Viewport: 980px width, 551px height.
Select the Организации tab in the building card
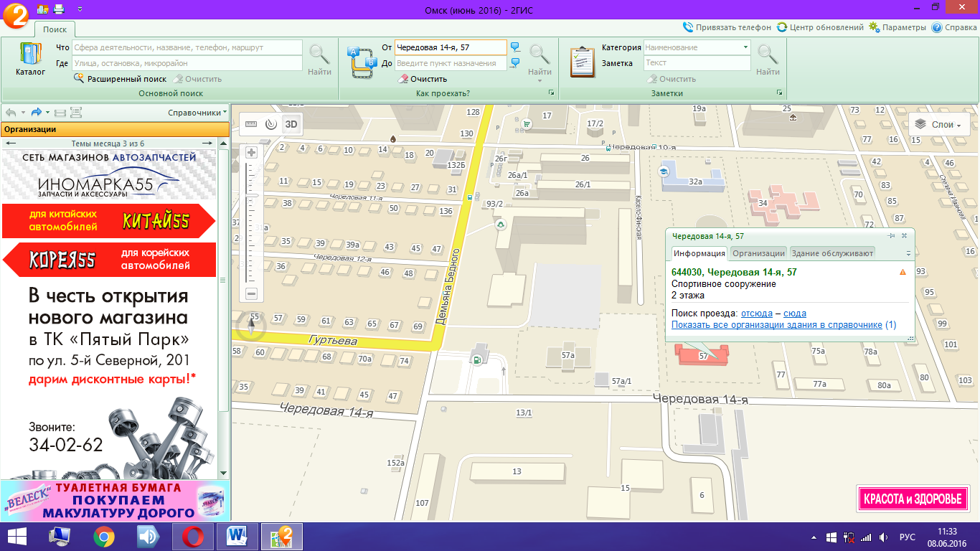758,253
